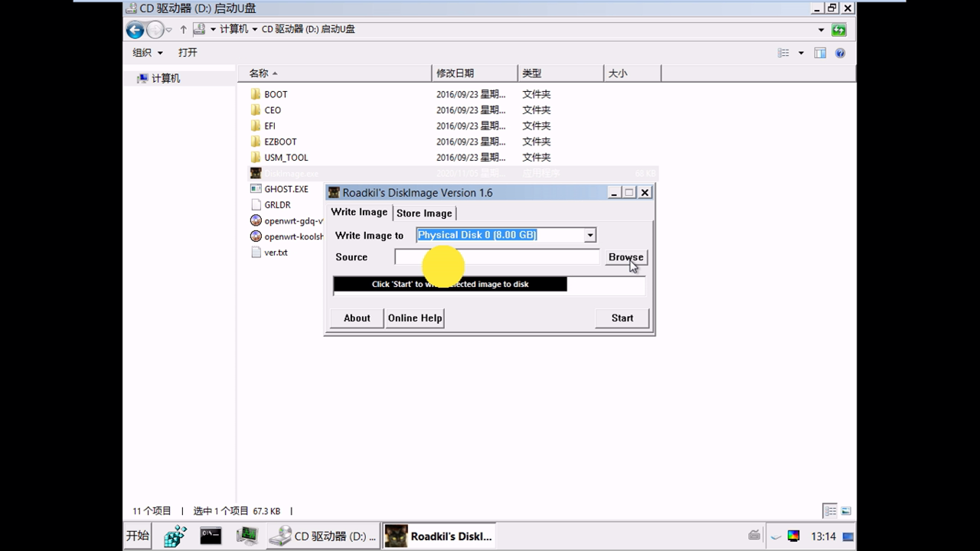This screenshot has width=980, height=551.
Task: Go up one folder level arrow
Action: (x=183, y=30)
